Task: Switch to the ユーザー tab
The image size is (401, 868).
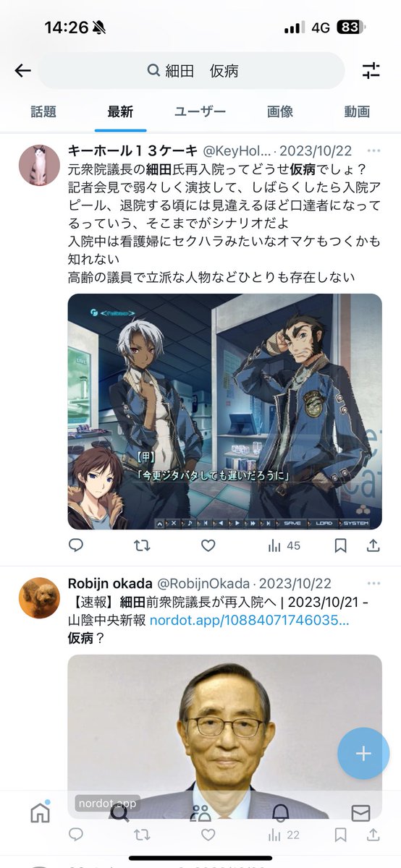Action: [x=200, y=111]
